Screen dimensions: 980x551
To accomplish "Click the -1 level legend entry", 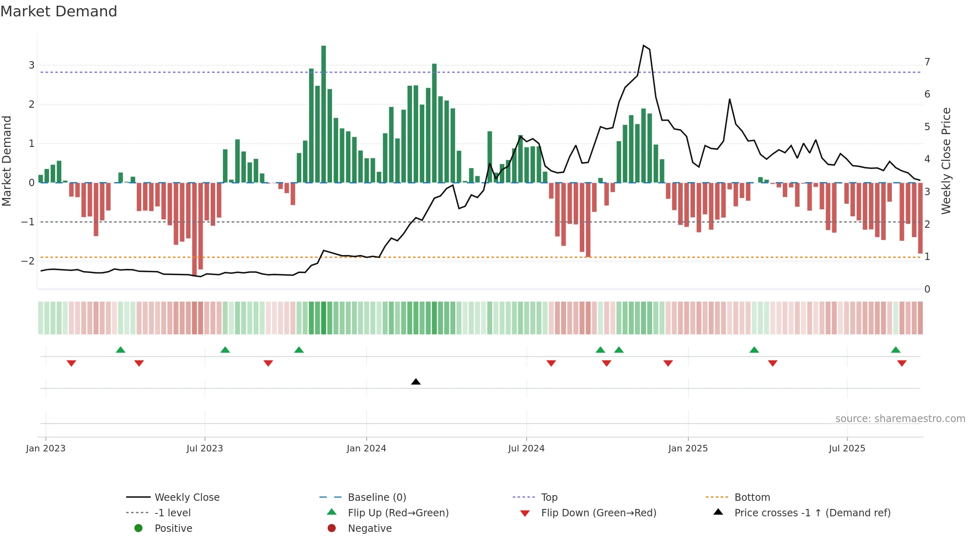I will (158, 513).
